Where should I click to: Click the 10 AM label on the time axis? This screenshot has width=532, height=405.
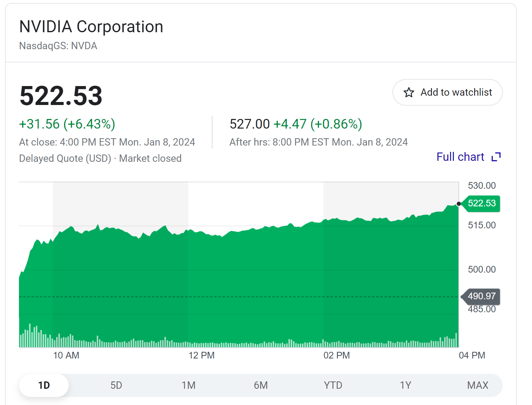click(x=66, y=355)
